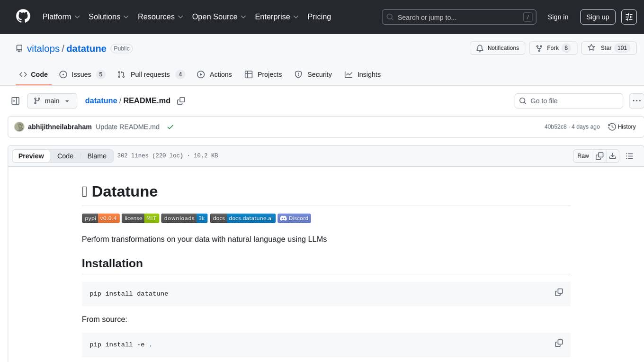Open the main branch selector
The width and height of the screenshot is (644, 362).
tap(52, 101)
